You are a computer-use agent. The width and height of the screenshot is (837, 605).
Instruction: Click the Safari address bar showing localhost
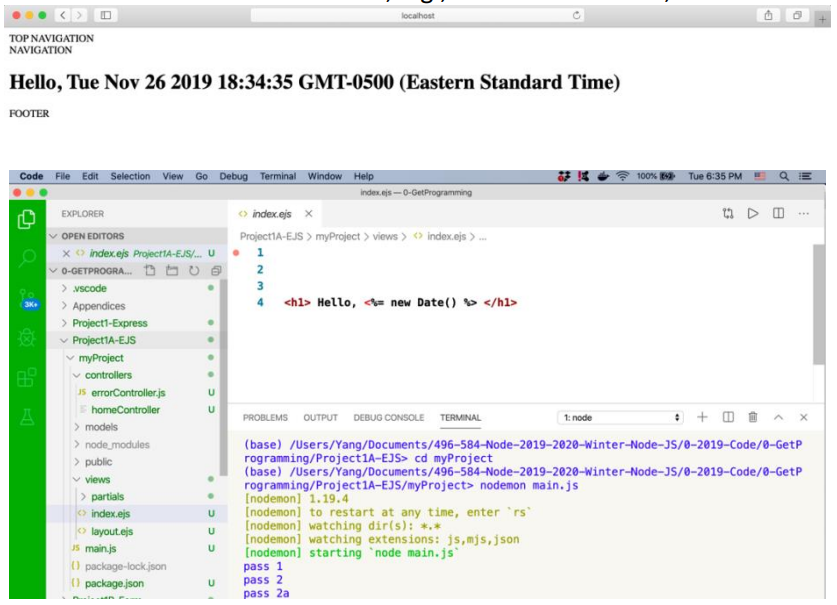click(x=418, y=16)
